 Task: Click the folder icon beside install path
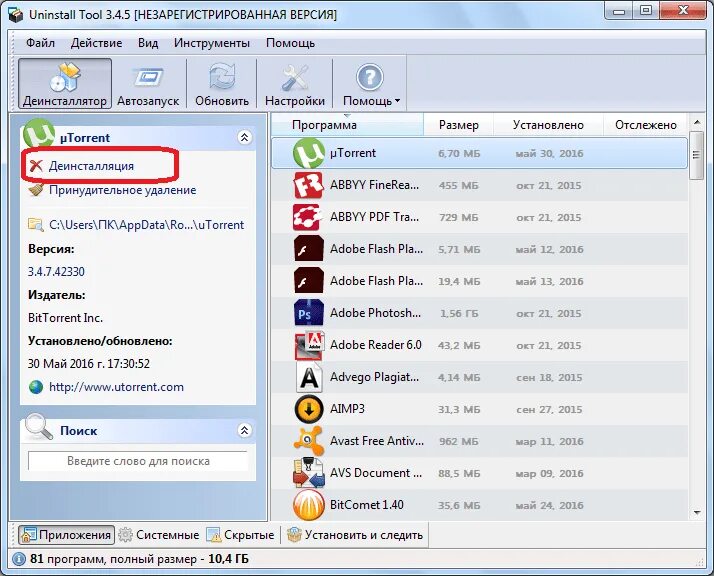click(x=36, y=225)
